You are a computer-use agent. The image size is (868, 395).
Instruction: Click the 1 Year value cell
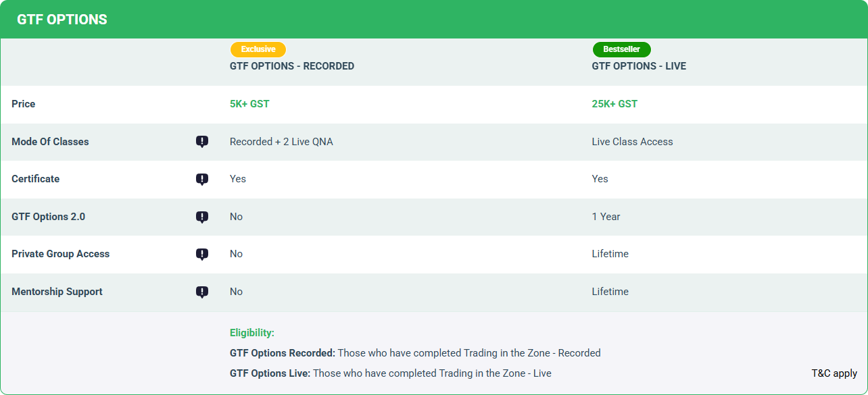point(606,217)
